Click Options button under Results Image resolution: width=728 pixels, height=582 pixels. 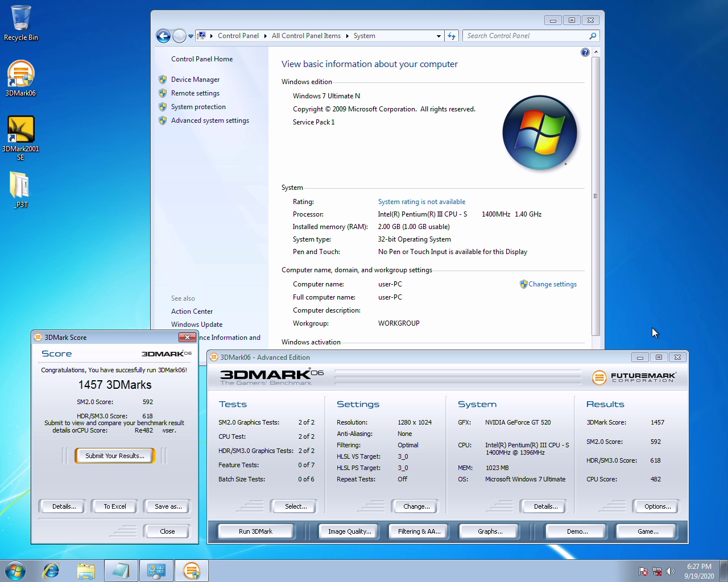pos(657,506)
